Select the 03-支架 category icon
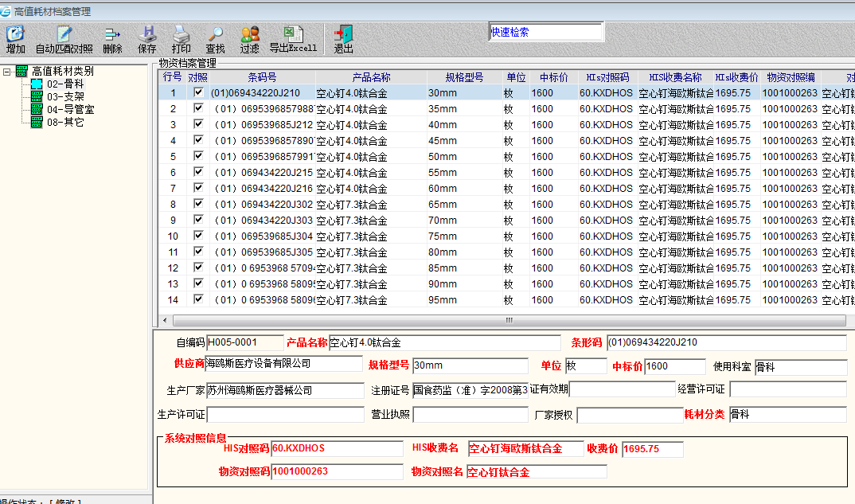 click(37, 96)
